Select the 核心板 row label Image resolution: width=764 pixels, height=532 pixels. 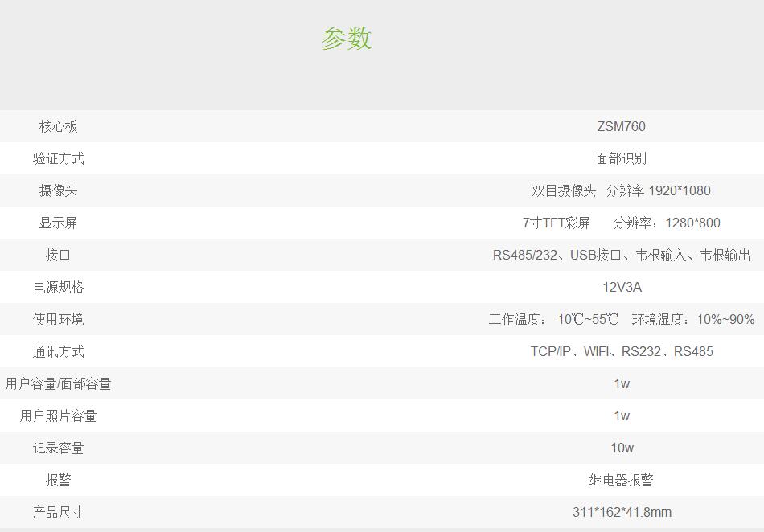[x=58, y=126]
